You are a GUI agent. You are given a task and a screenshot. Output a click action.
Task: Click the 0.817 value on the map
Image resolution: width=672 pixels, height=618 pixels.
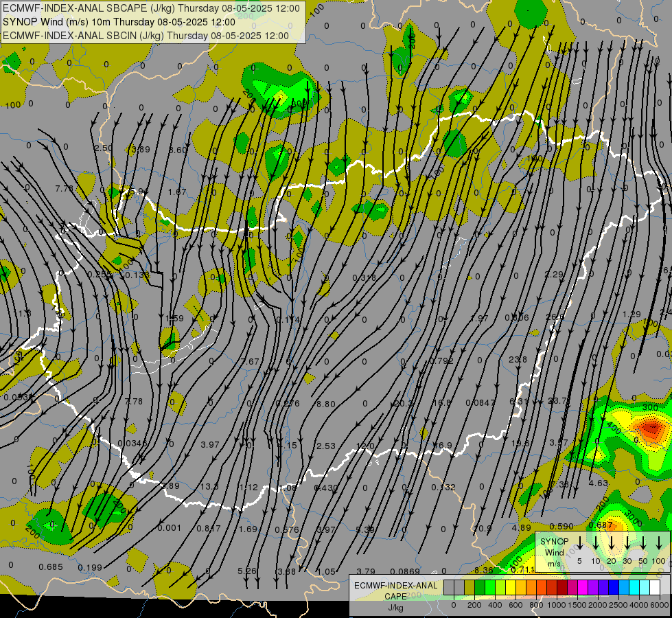pos(209,528)
